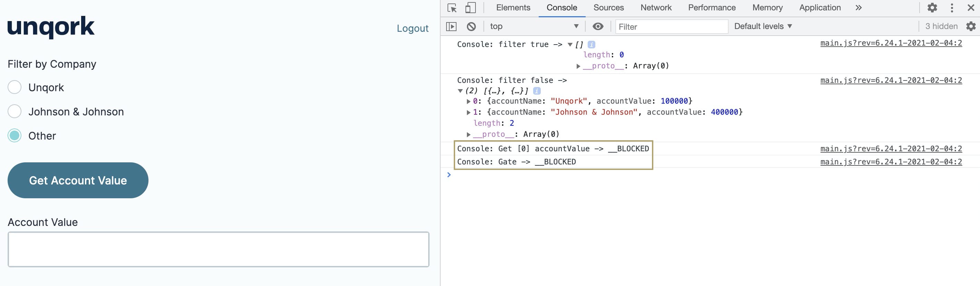Switch to the Application tab
This screenshot has height=286, width=980.
point(820,8)
